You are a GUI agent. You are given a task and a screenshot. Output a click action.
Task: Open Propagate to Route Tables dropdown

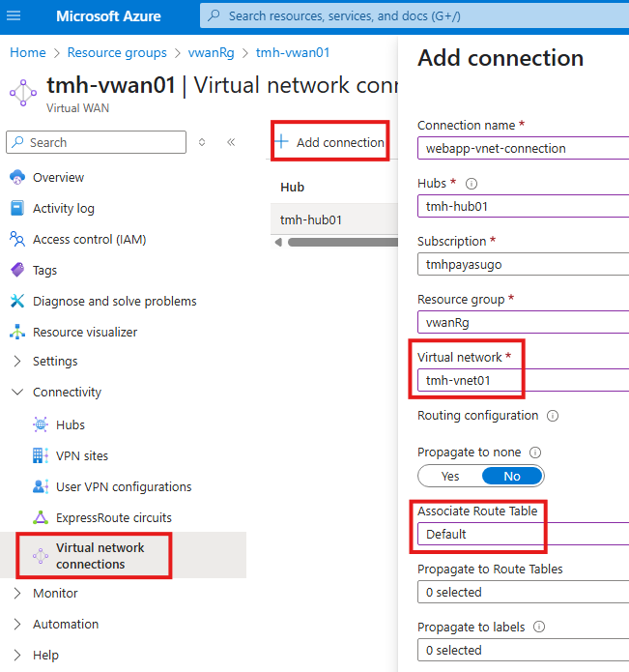[524, 592]
